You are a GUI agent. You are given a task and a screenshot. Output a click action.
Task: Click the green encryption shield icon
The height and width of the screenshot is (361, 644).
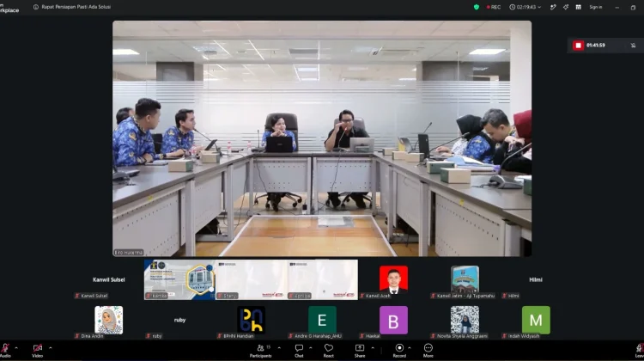[477, 7]
